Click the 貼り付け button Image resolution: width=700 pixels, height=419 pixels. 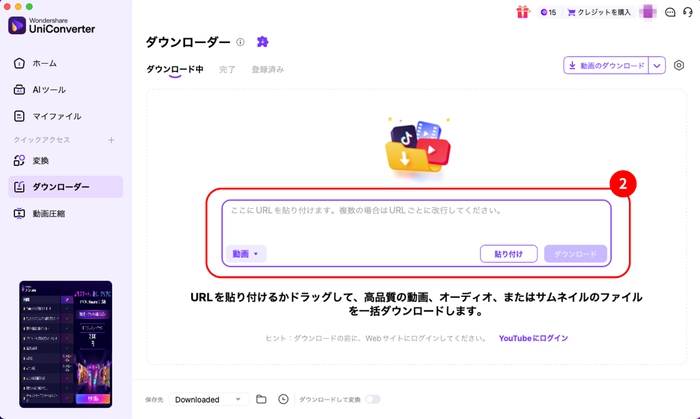[508, 254]
